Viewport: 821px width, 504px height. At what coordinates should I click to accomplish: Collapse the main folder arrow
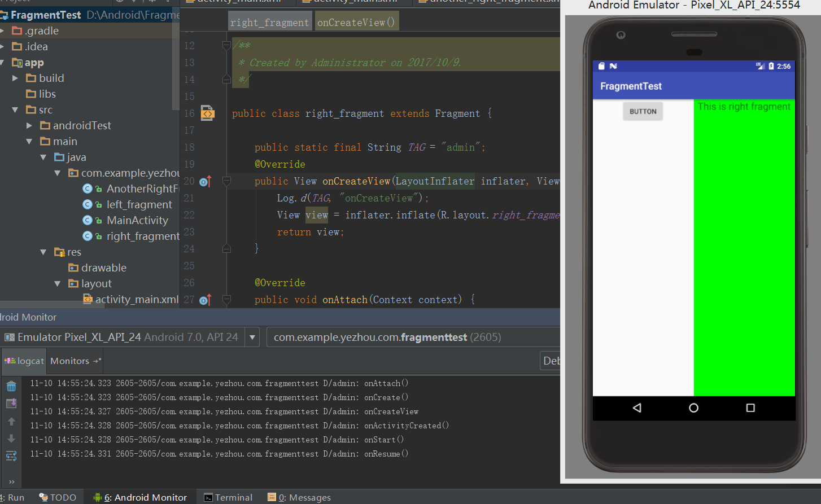point(29,141)
